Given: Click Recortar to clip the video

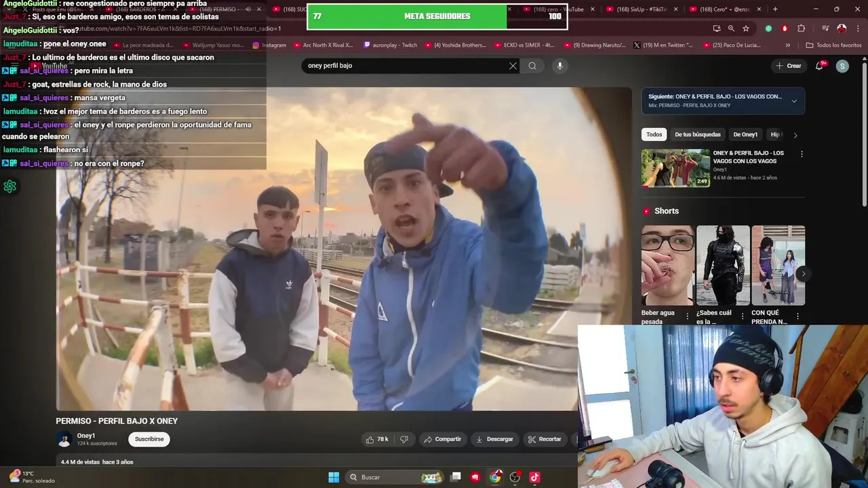Looking at the screenshot, I should pyautogui.click(x=545, y=439).
